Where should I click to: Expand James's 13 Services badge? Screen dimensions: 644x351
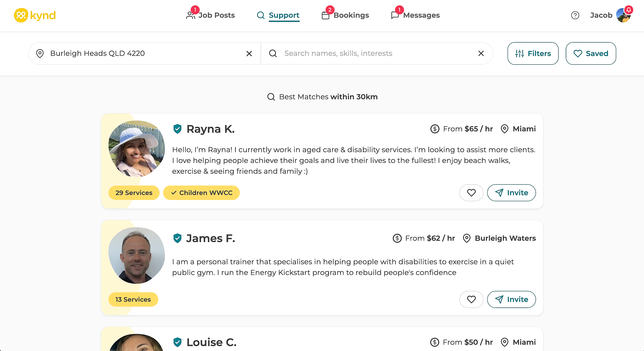(x=133, y=299)
